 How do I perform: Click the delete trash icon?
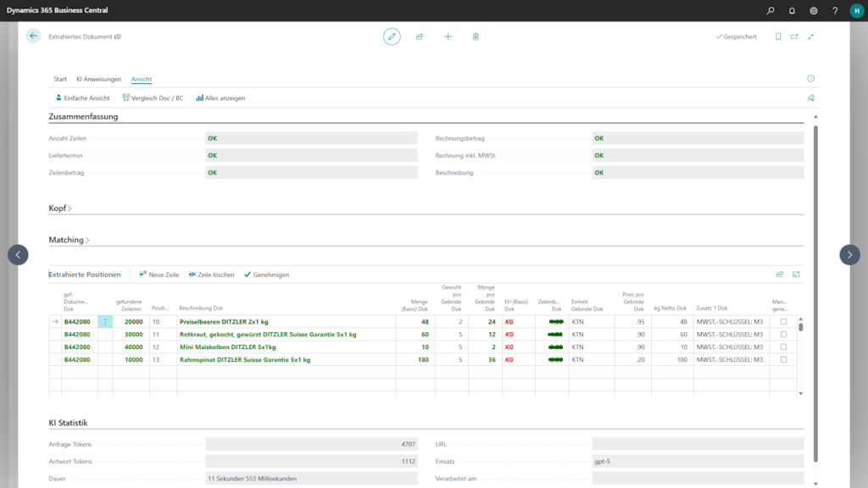[476, 36]
